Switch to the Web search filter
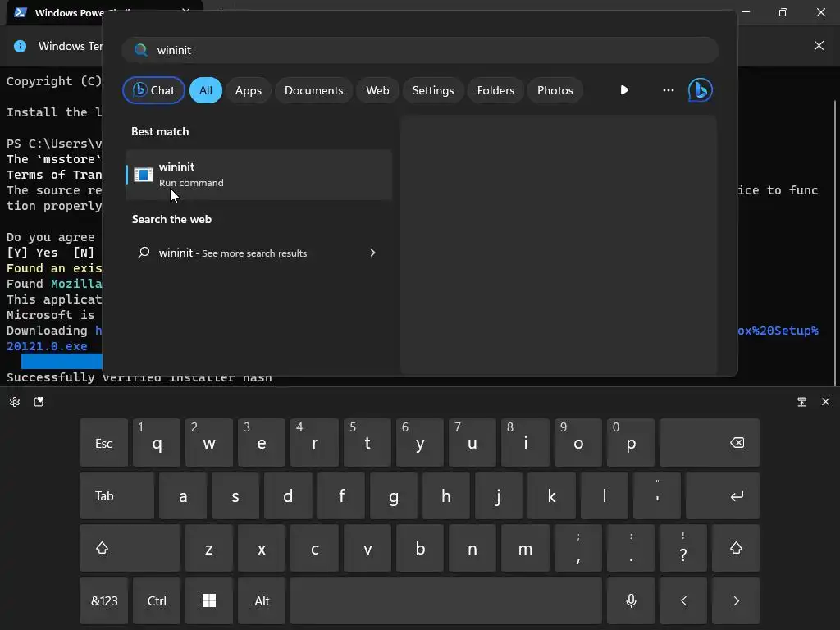This screenshot has height=630, width=840. [x=377, y=90]
